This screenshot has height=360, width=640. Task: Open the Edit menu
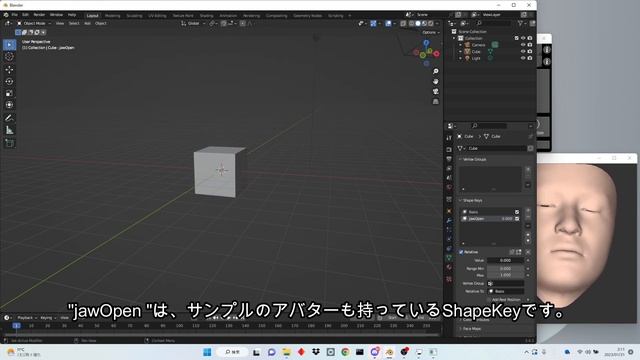[x=25, y=15]
